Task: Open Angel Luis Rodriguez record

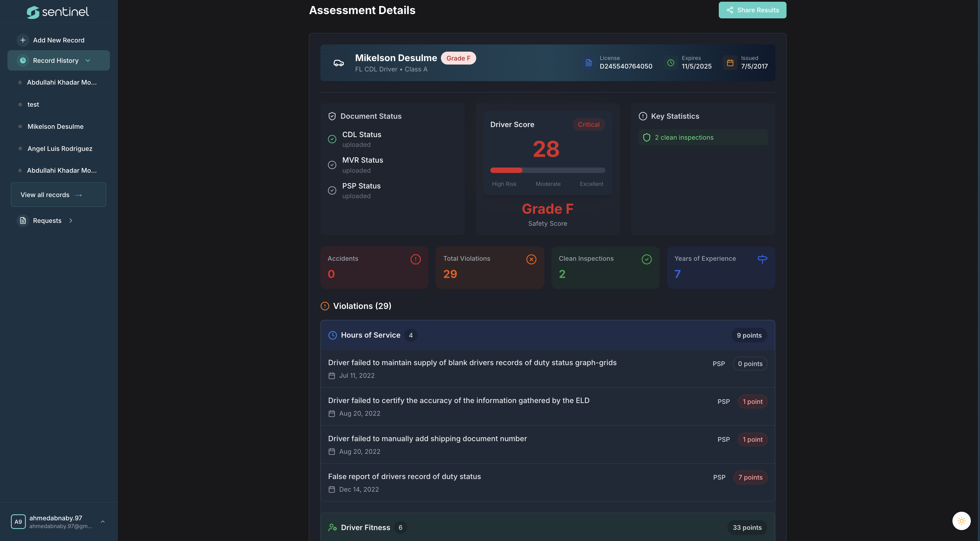Action: point(60,149)
